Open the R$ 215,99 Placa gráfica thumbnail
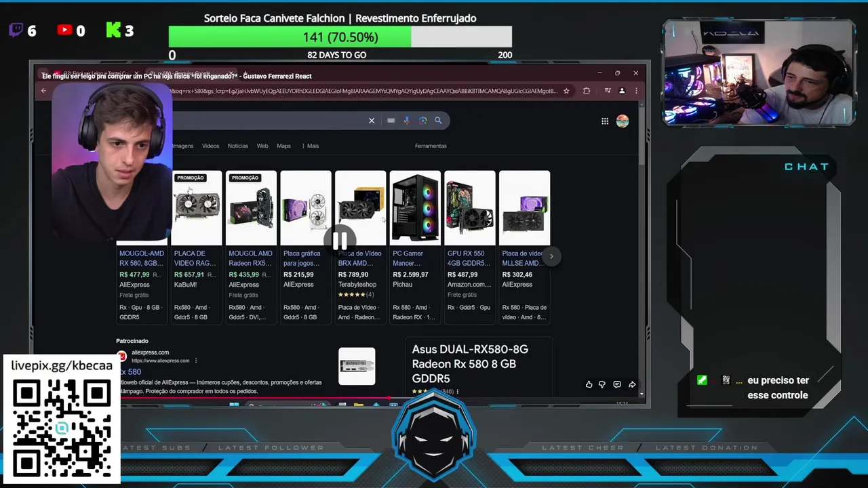This screenshot has height=488, width=868. coord(306,207)
